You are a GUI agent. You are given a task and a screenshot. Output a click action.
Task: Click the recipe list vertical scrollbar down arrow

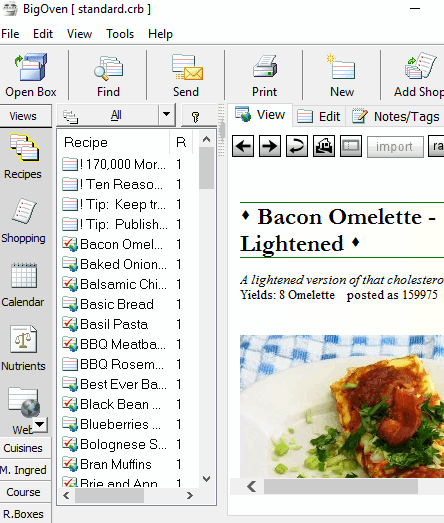click(x=206, y=479)
